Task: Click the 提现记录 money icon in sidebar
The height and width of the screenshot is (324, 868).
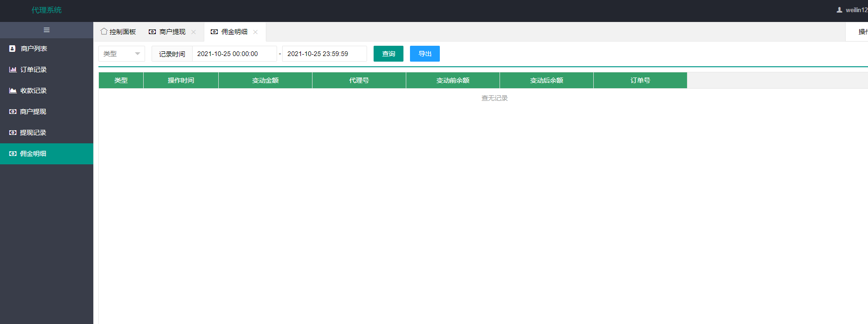Action: tap(13, 133)
